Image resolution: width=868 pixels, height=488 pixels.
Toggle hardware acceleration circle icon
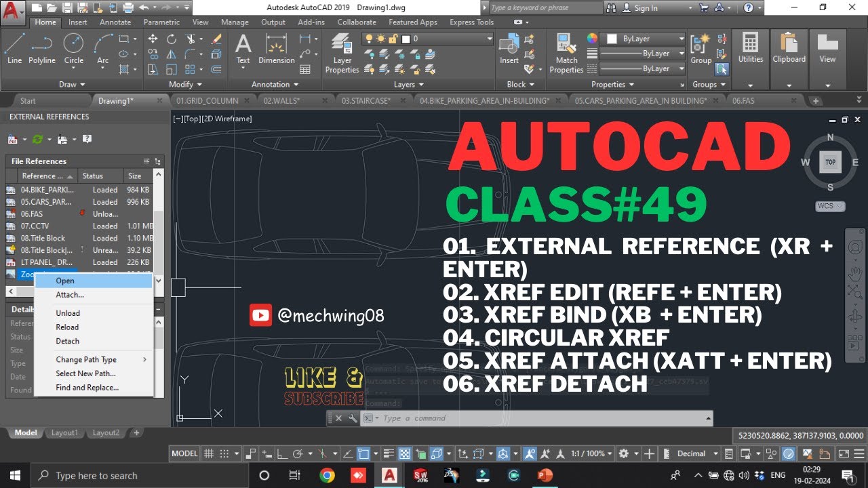[x=789, y=453]
